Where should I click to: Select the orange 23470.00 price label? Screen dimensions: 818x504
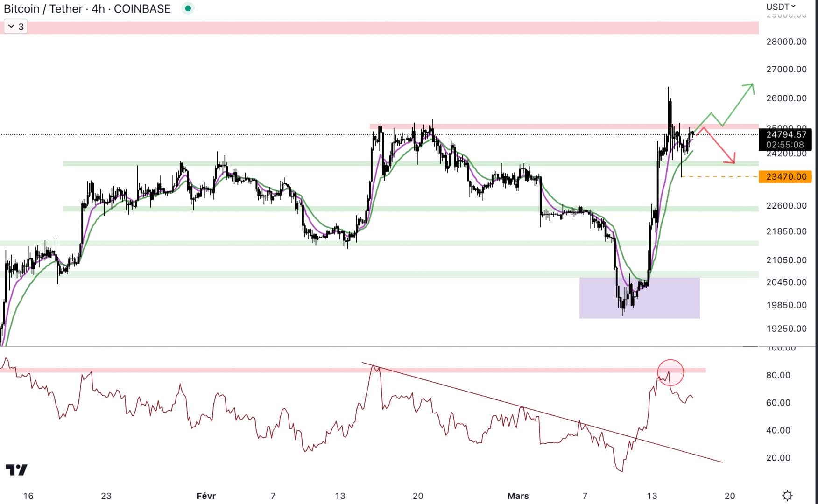pos(785,176)
